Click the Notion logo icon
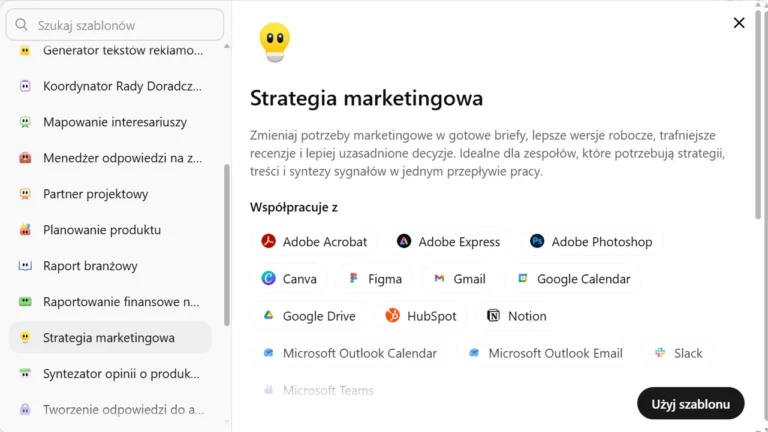This screenshot has height=432, width=768. [x=493, y=315]
